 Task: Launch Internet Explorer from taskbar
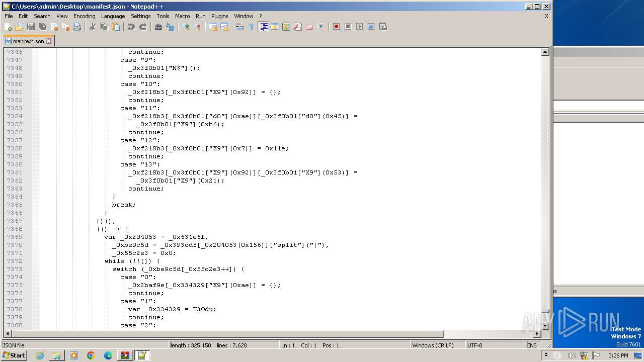tap(40, 355)
